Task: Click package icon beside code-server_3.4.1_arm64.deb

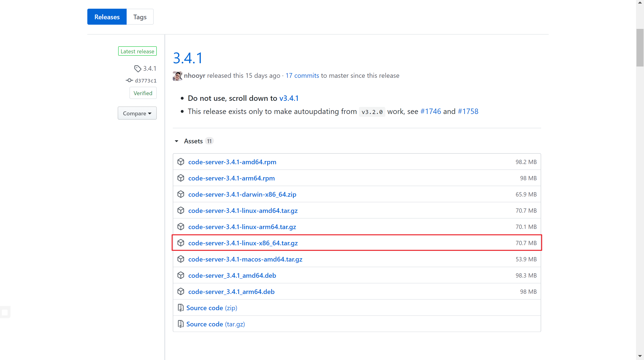Action: click(x=181, y=291)
